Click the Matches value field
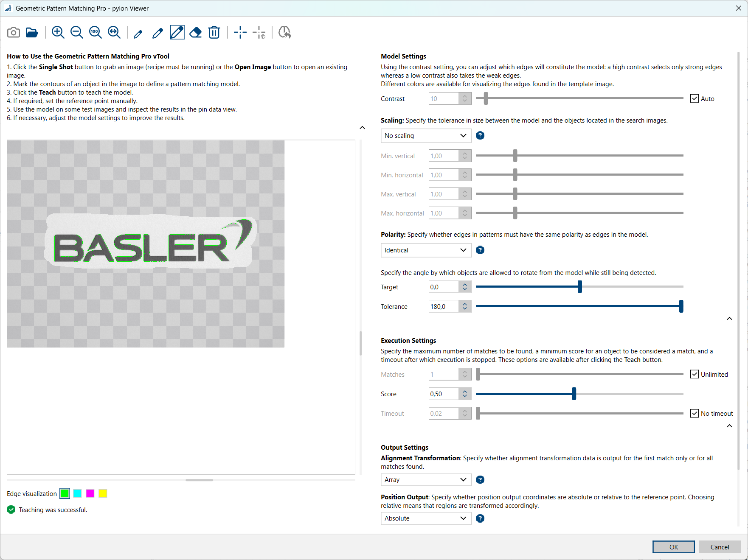 (444, 374)
